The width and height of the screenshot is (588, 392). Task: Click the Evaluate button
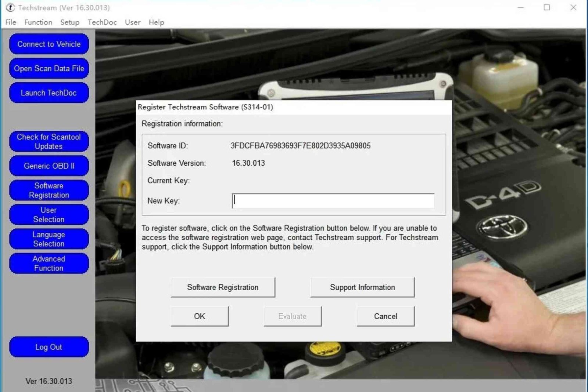click(293, 316)
